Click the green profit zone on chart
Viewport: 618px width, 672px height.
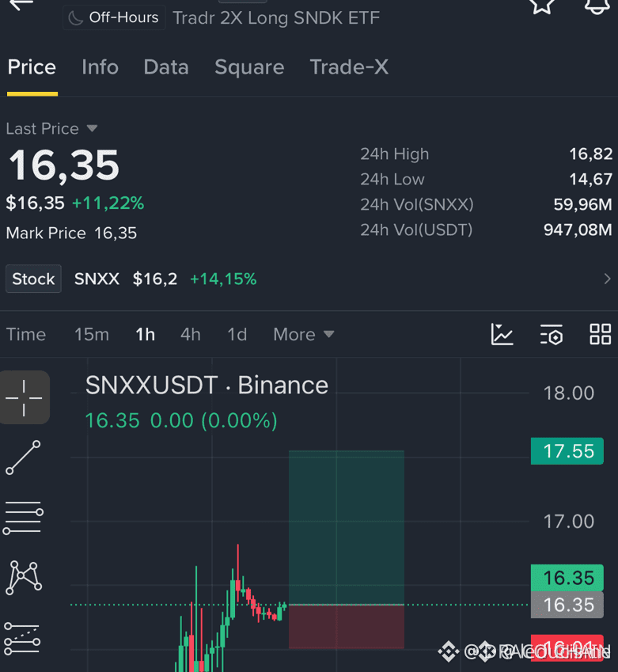pyautogui.click(x=347, y=527)
